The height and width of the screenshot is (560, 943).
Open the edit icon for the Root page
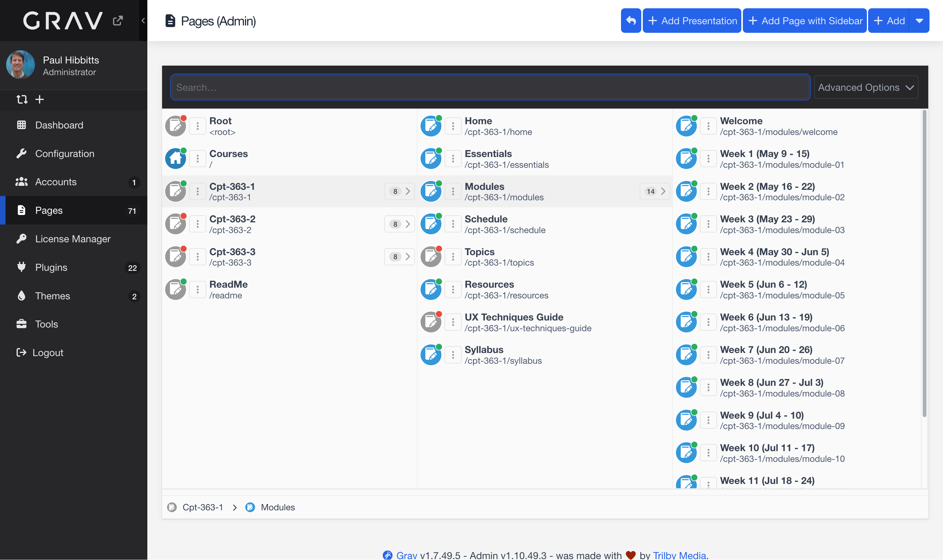(x=175, y=126)
